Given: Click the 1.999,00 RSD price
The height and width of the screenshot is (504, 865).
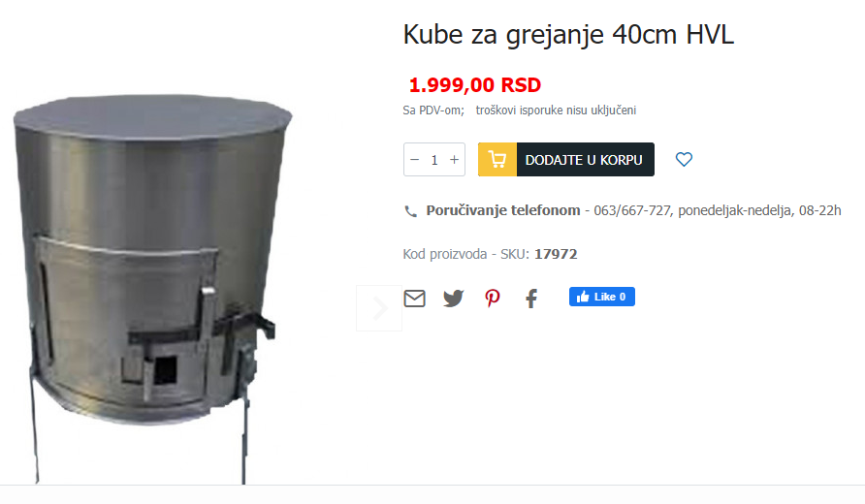Looking at the screenshot, I should coord(475,85).
